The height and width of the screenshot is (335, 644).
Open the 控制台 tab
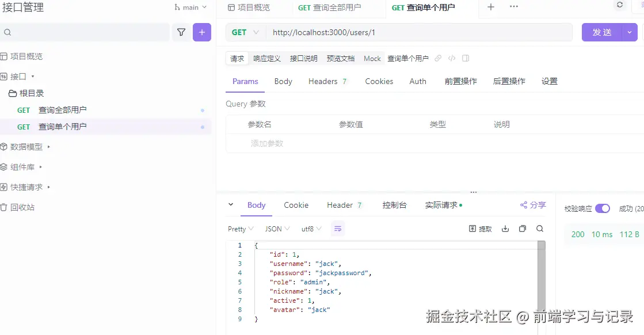tap(394, 205)
